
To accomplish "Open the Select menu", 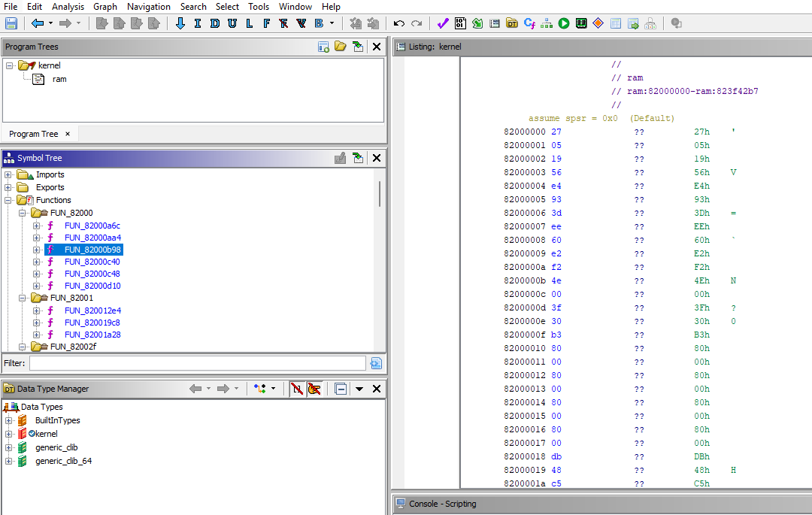I will click(x=227, y=7).
